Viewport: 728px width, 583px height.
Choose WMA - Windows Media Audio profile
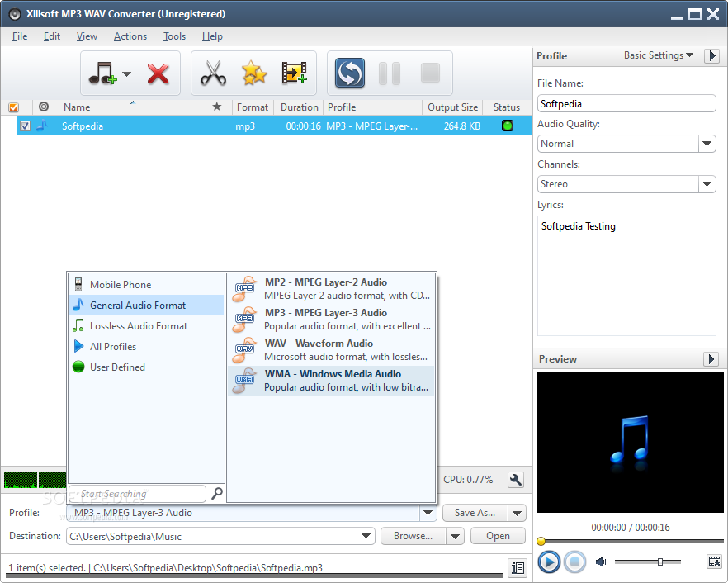coord(331,381)
